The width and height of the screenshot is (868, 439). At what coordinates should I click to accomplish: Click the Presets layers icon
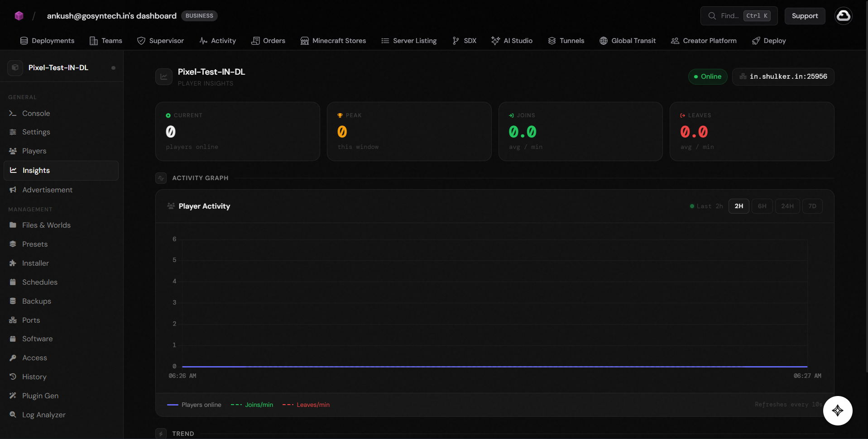coord(13,244)
